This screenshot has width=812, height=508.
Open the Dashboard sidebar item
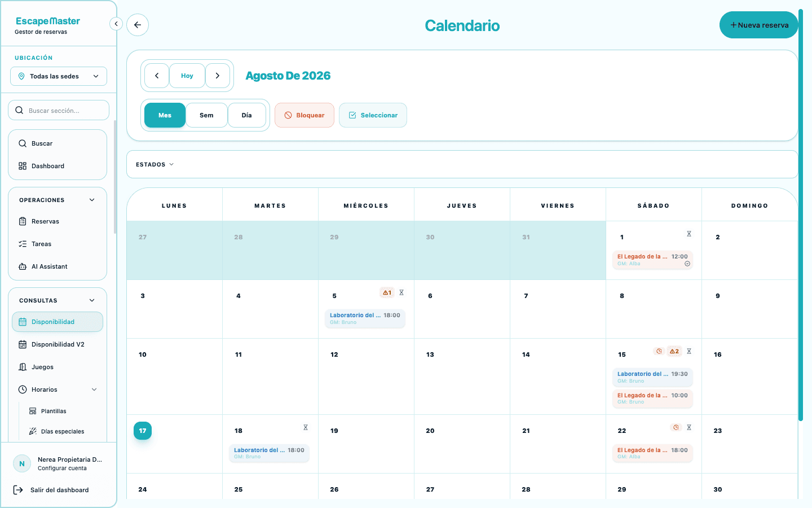coord(58,166)
